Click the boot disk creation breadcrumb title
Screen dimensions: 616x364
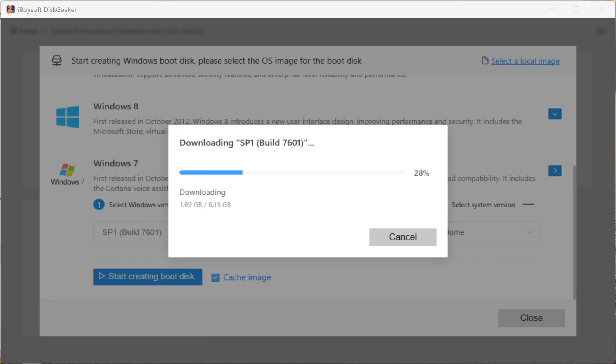click(x=128, y=31)
